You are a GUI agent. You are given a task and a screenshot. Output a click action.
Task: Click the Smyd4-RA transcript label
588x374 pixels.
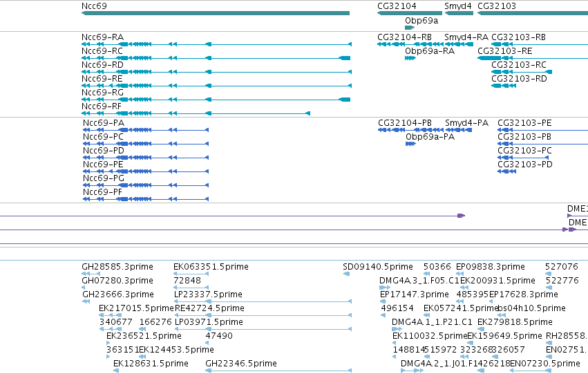(x=466, y=37)
